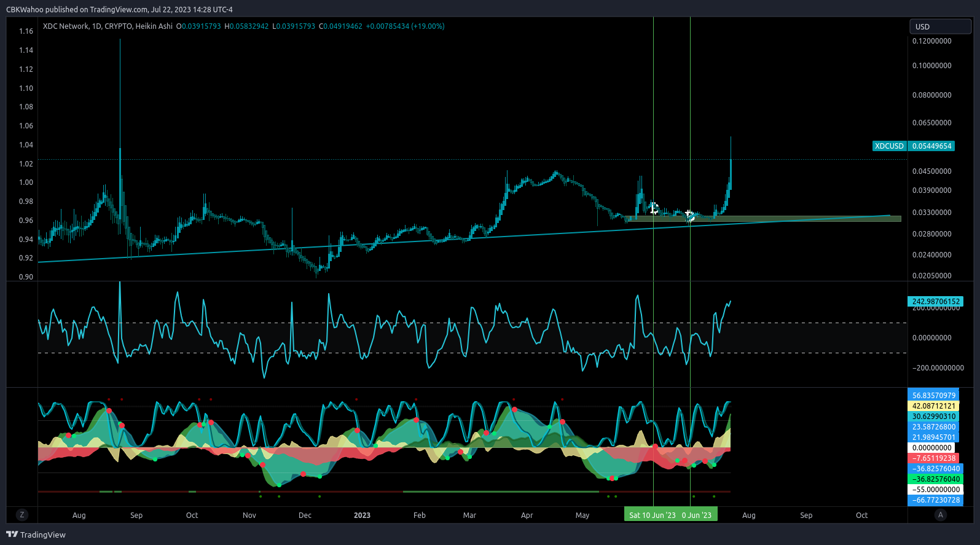Click the red -7.65119238 value label
Screen dimensions: 980x545
click(933, 458)
